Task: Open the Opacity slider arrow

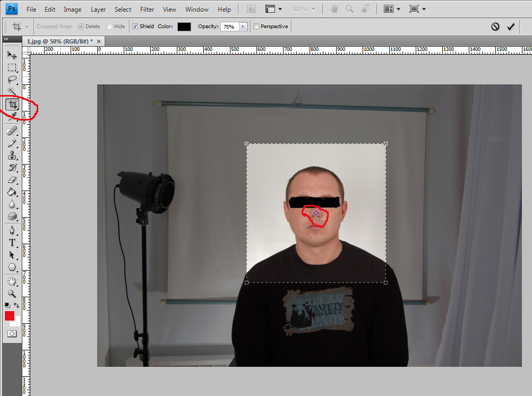Action: point(243,27)
